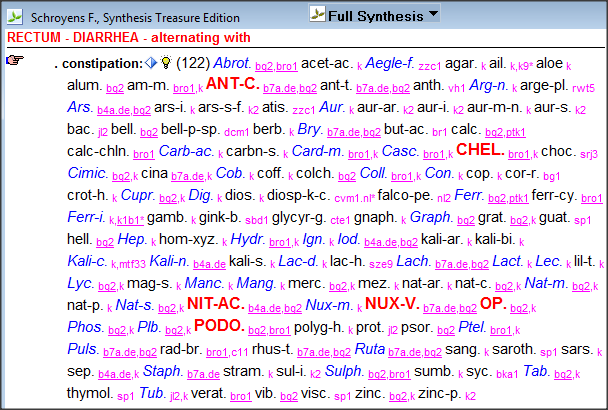Viewport: 608px width, 410px height.
Task: Open the b4a.de source after Kali-n.
Action: pyautogui.click(x=209, y=264)
